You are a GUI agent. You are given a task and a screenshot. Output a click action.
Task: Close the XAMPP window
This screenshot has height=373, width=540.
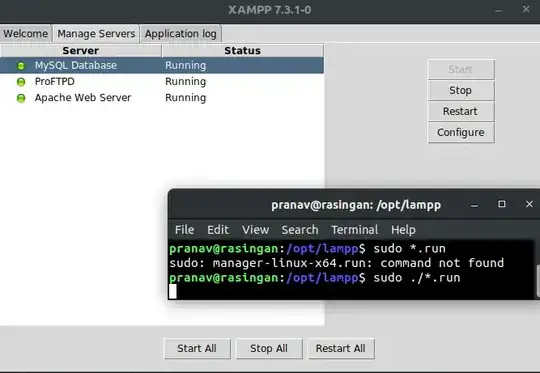coord(526,9)
